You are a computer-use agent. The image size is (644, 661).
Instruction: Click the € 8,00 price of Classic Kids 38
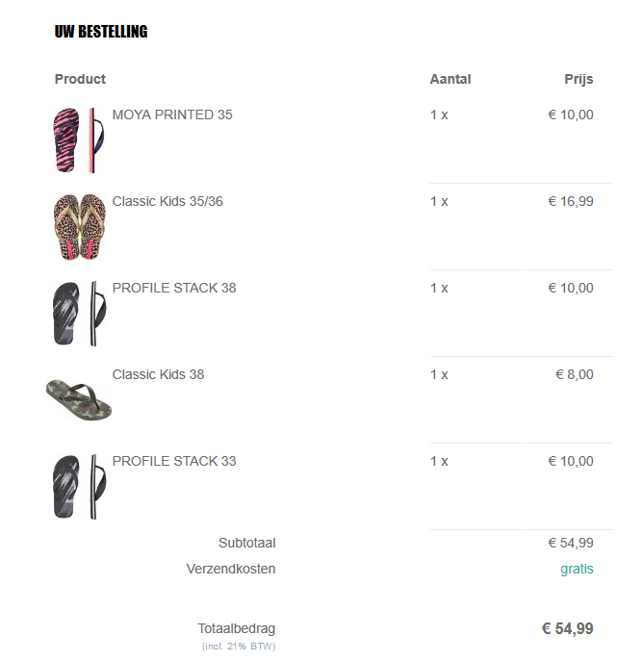tap(575, 375)
